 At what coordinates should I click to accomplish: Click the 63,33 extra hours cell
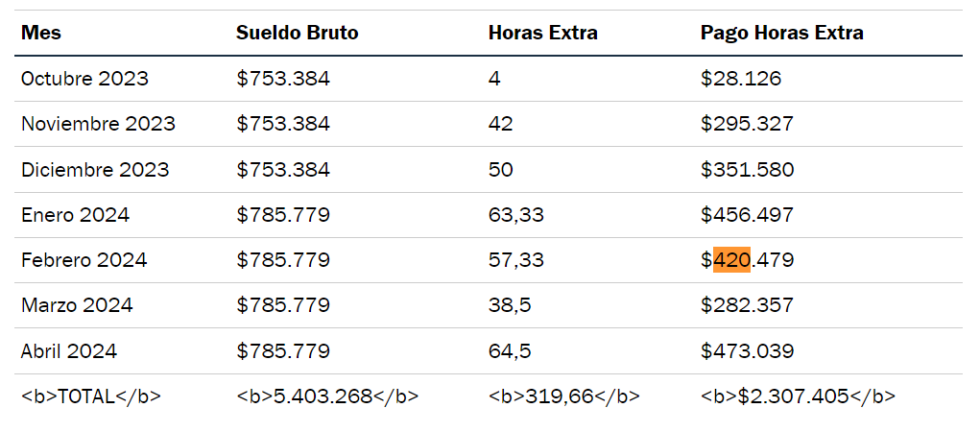click(x=515, y=215)
